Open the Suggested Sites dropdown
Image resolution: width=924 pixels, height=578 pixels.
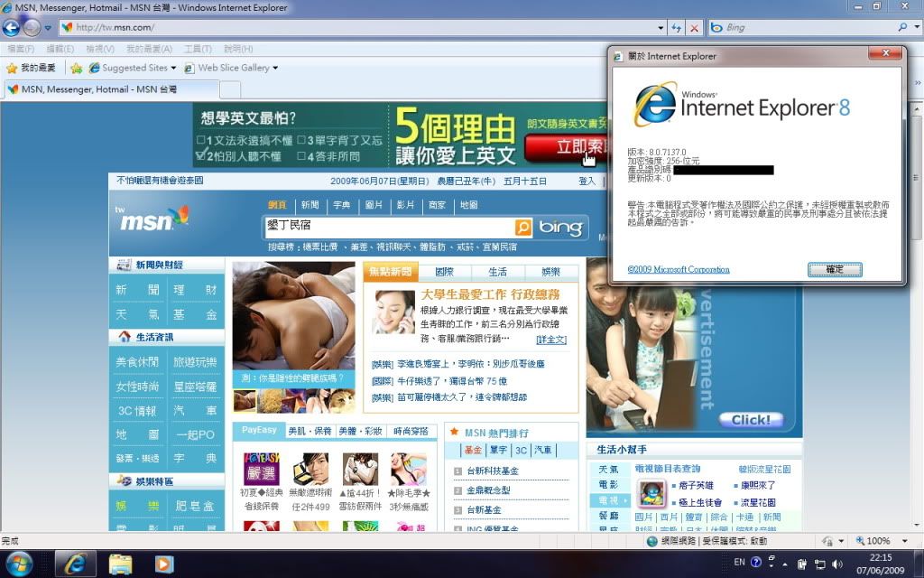173,68
